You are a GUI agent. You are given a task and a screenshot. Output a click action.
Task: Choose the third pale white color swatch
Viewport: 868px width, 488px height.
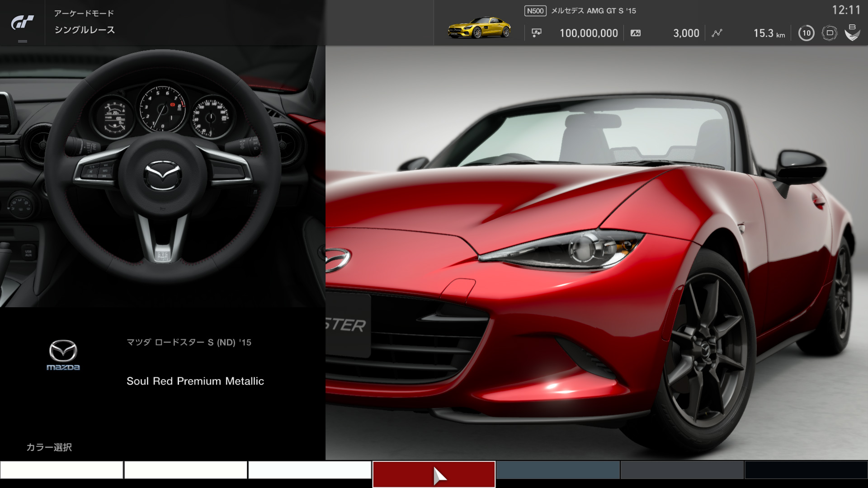(310, 470)
